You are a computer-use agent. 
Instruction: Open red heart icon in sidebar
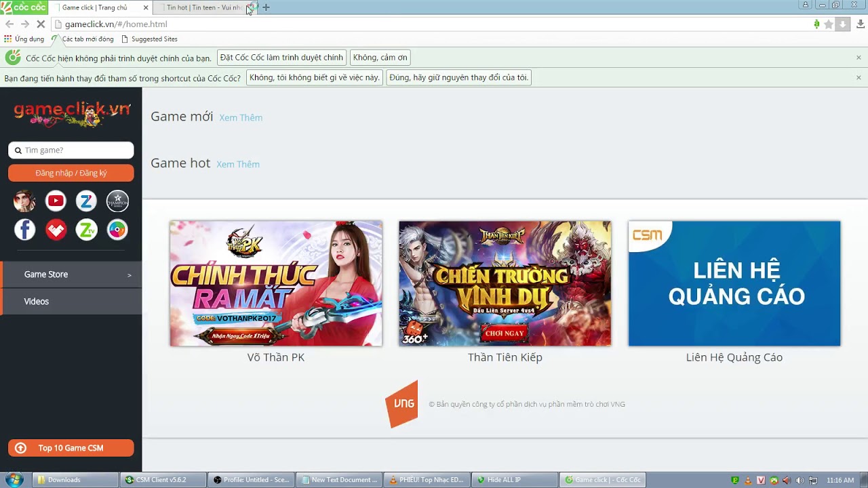pyautogui.click(x=56, y=230)
